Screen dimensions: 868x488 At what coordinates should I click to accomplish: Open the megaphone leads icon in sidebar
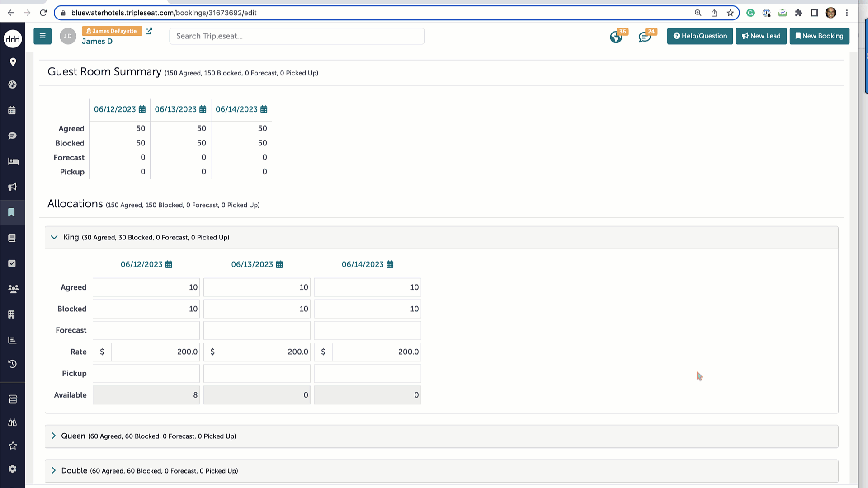click(x=12, y=187)
